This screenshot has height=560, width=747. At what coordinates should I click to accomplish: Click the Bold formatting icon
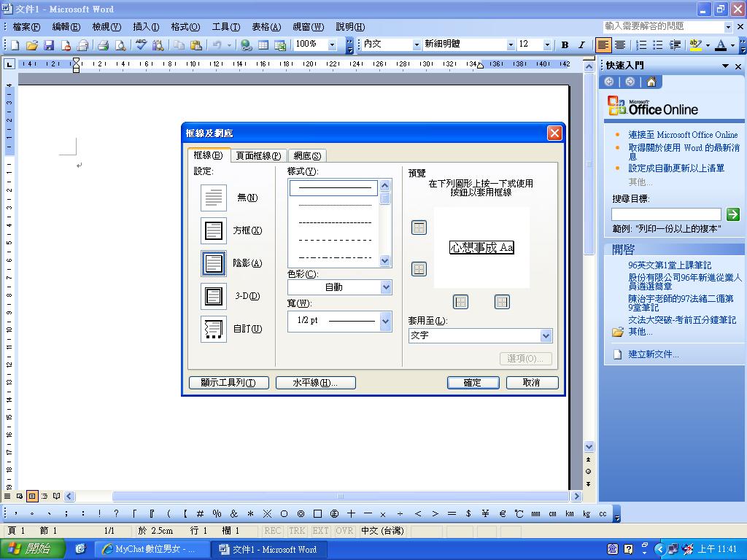(x=565, y=44)
